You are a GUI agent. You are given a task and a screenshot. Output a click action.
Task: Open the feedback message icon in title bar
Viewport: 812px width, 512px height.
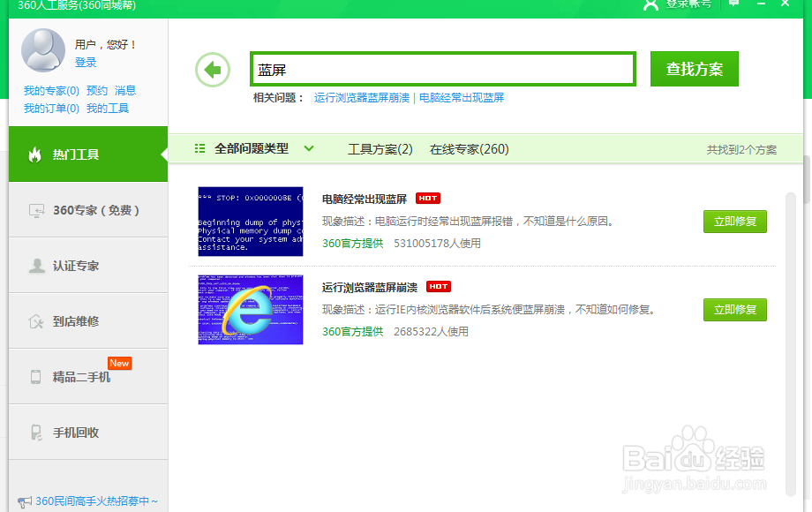click(x=733, y=4)
